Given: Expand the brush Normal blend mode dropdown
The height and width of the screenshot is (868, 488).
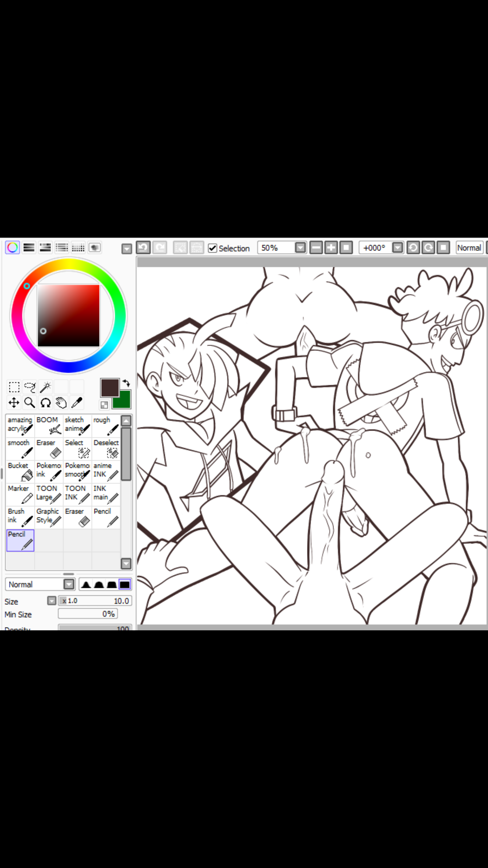Looking at the screenshot, I should pos(69,584).
